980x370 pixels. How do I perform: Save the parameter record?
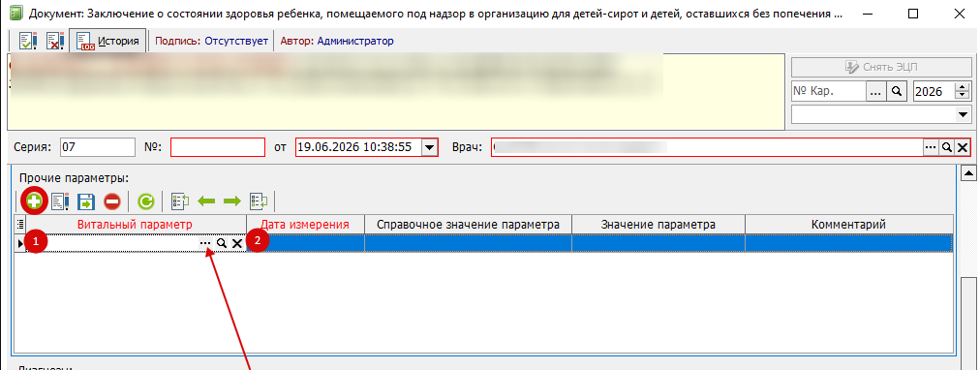click(x=86, y=201)
